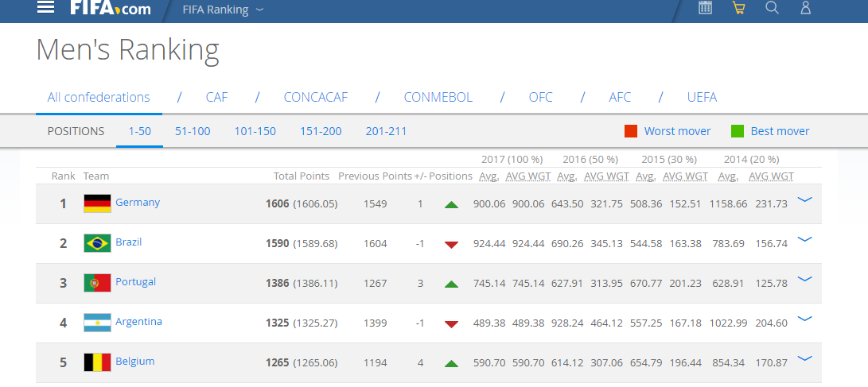The image size is (868, 387).
Task: Click Argentina's total points 1325
Action: [x=278, y=323]
